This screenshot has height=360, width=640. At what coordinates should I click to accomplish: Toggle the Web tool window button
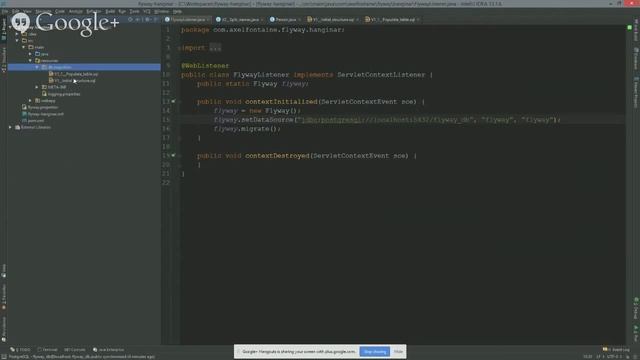tap(4, 271)
